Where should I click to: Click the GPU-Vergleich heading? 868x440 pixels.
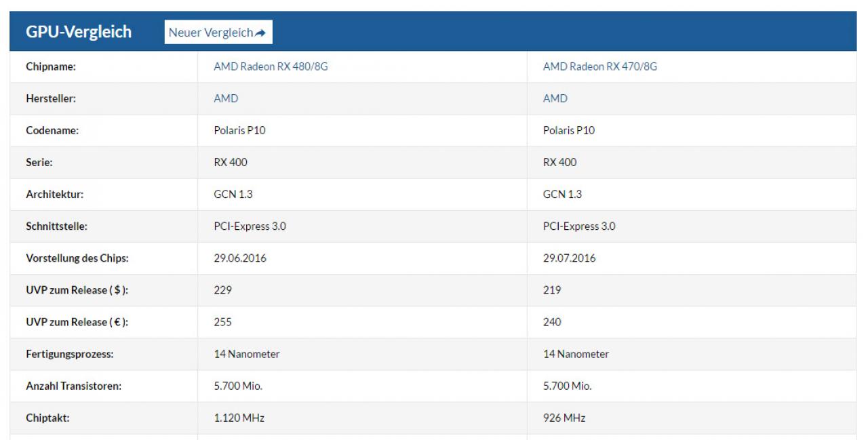click(79, 32)
